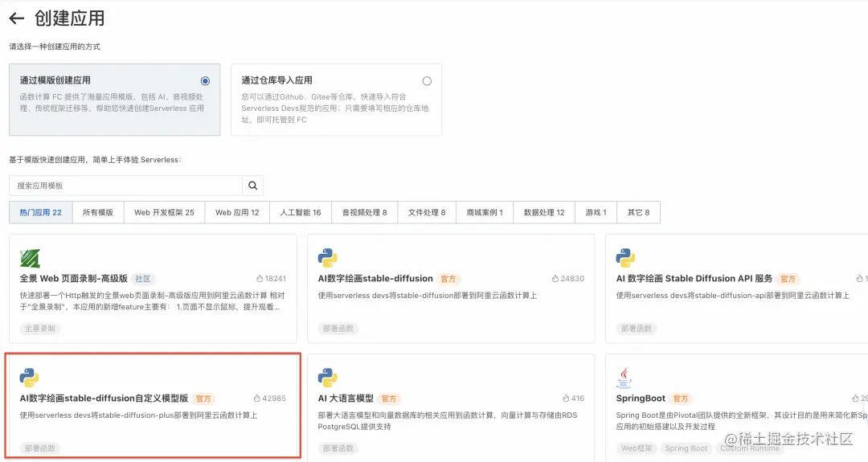Click description starting Spring Boot是由Pivotal团队
The width and height of the screenshot is (868, 462).
pos(742,420)
